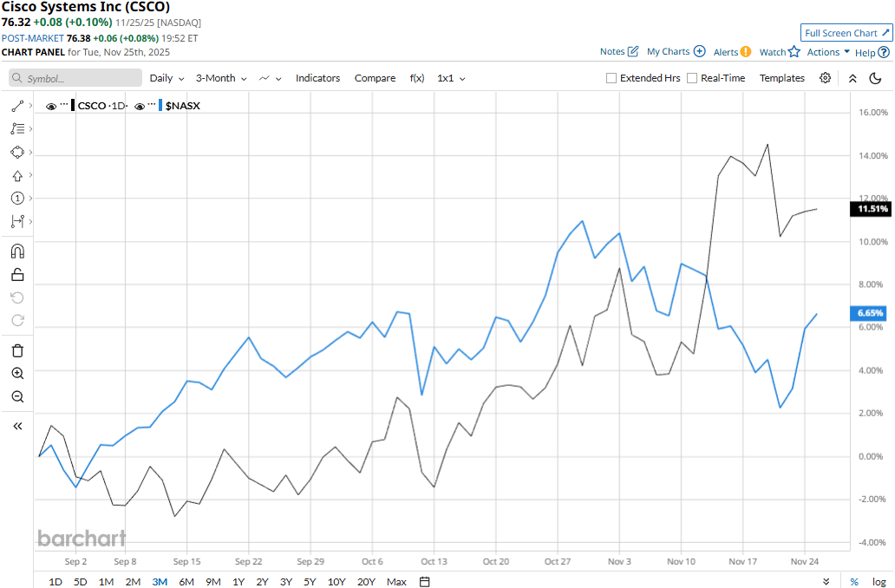The image size is (895, 588).
Task: Toggle percent scale mode
Action: tap(854, 582)
